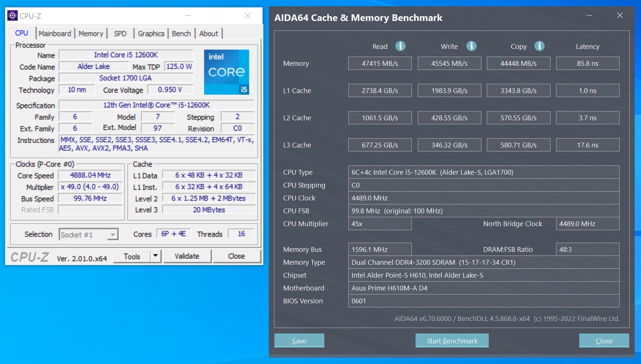Click the Cores value 6P + 4E
Screen dimensions: 641x364
tap(174, 234)
